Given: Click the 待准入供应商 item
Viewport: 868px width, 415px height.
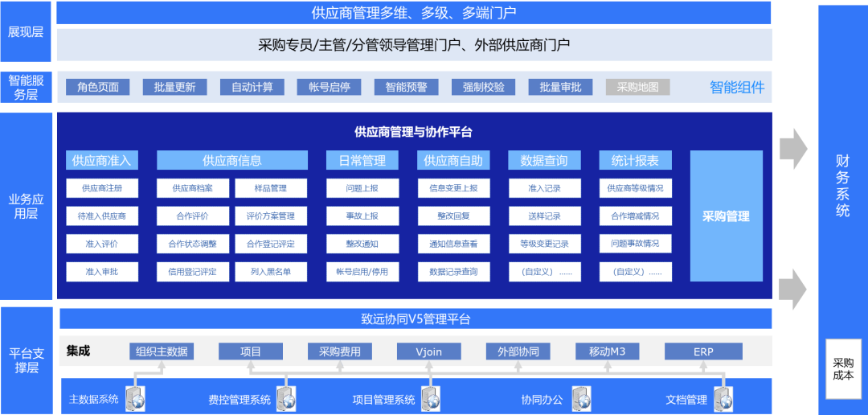Looking at the screenshot, I should 102,216.
